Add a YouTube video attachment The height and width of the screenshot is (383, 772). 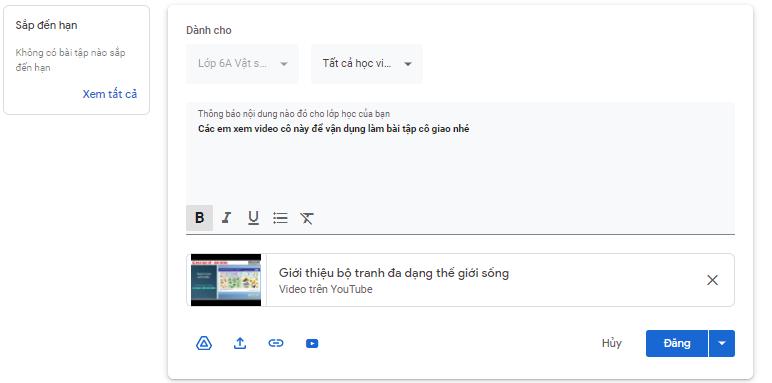pyautogui.click(x=312, y=344)
